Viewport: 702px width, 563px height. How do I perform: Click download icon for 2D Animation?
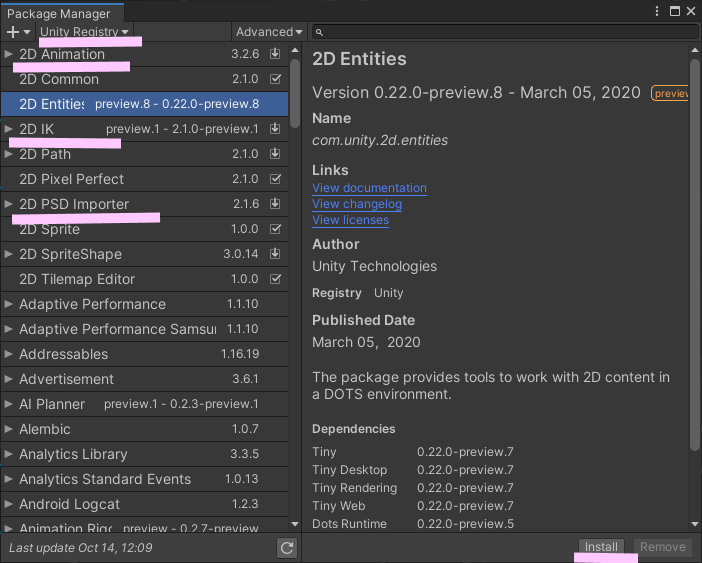click(275, 54)
